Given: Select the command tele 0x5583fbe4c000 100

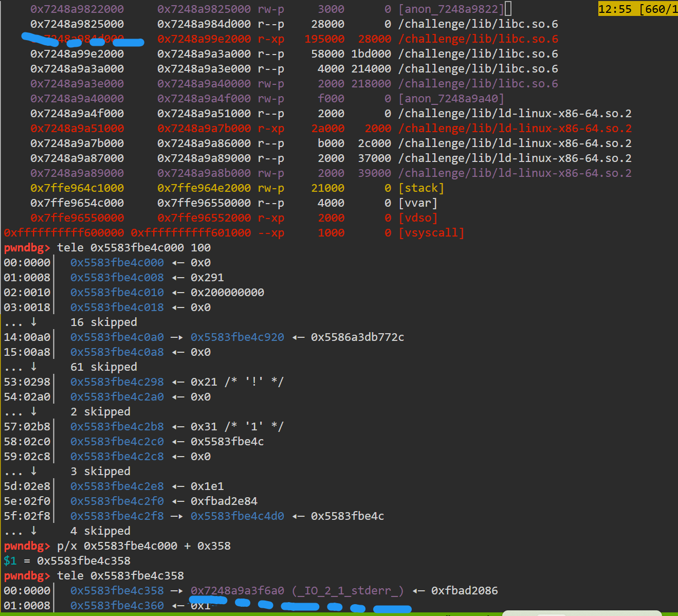Looking at the screenshot, I should point(134,248).
